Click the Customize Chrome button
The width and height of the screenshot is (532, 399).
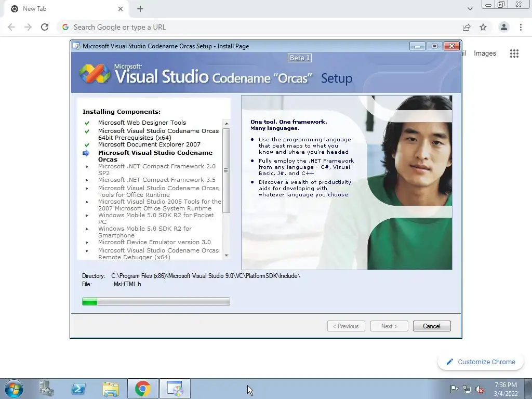coord(481,362)
